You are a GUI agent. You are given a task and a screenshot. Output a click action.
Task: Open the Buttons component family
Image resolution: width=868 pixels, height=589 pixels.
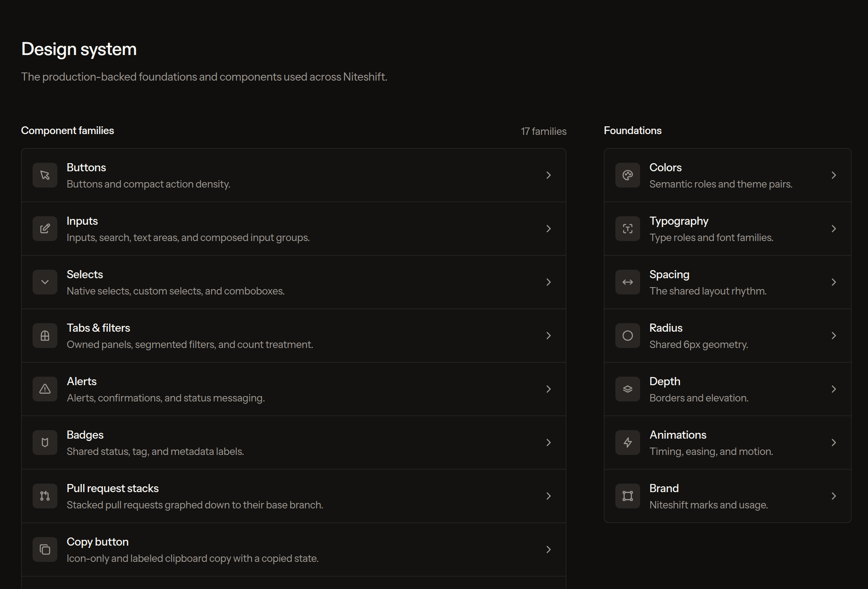coord(294,175)
